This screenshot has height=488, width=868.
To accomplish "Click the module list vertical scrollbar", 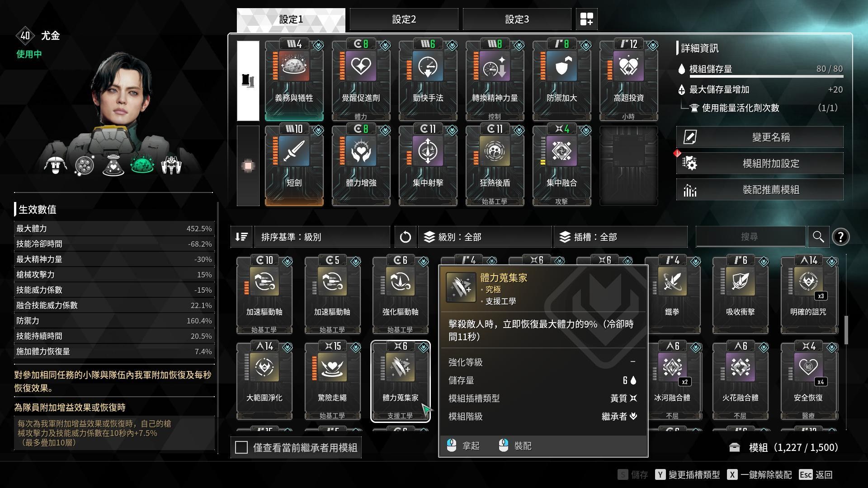I will click(846, 330).
